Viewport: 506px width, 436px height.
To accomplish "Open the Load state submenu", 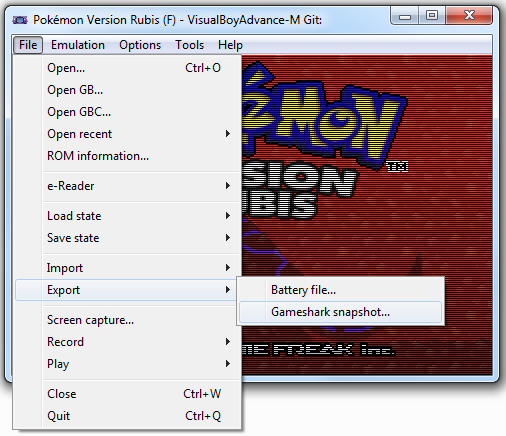I will [x=128, y=216].
